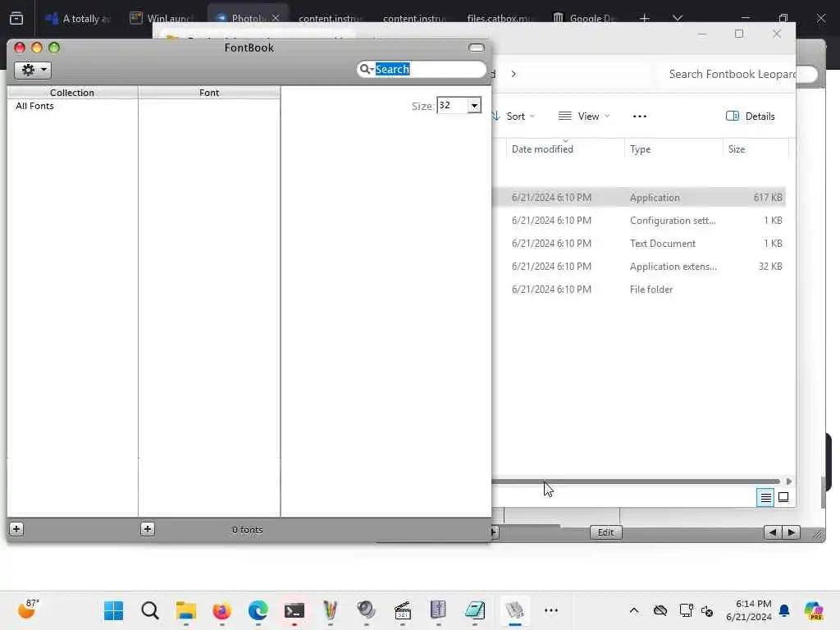Image resolution: width=840 pixels, height=630 pixels.
Task: Click the Font column header in FontBook
Action: tap(209, 92)
